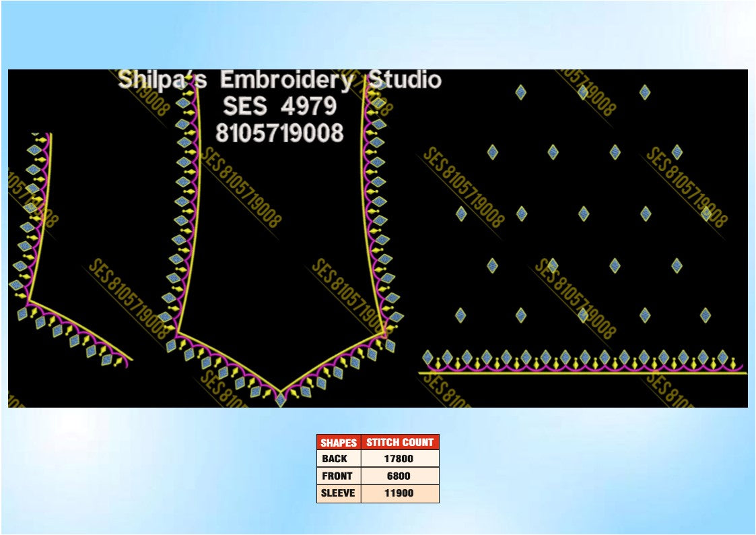Click the 17800 stitch count value
The image size is (756, 535).
click(x=399, y=459)
